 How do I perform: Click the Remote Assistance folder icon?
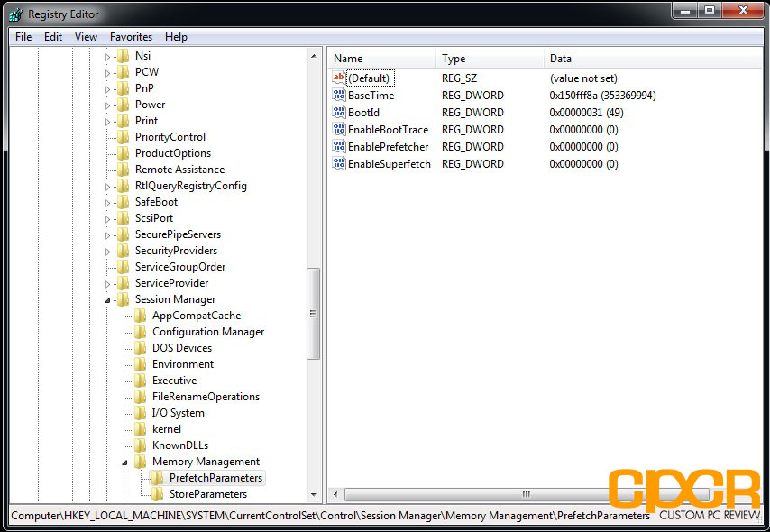(123, 170)
